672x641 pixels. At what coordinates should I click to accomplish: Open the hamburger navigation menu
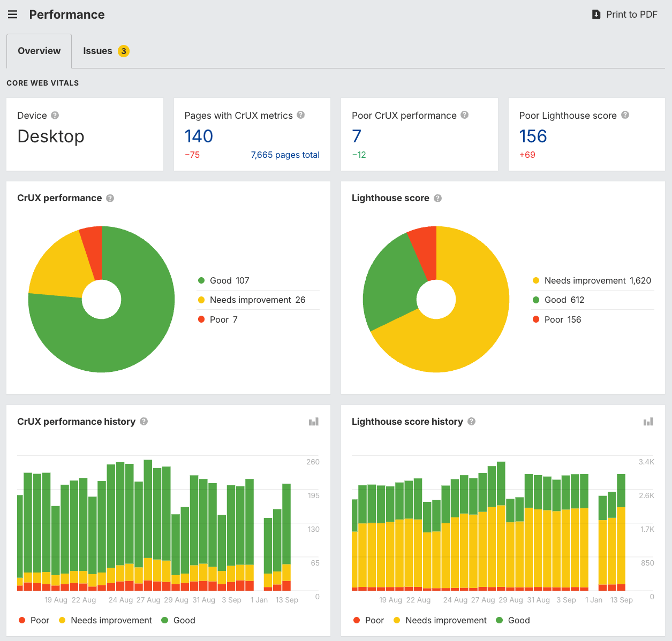click(12, 14)
